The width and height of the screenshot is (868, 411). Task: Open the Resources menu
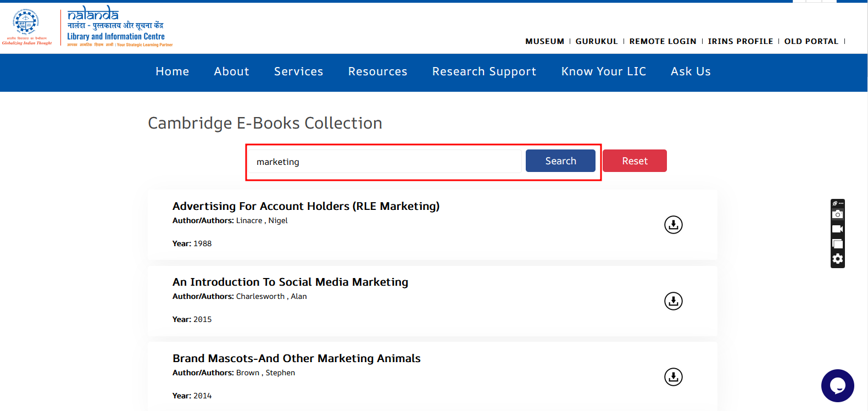click(x=377, y=72)
